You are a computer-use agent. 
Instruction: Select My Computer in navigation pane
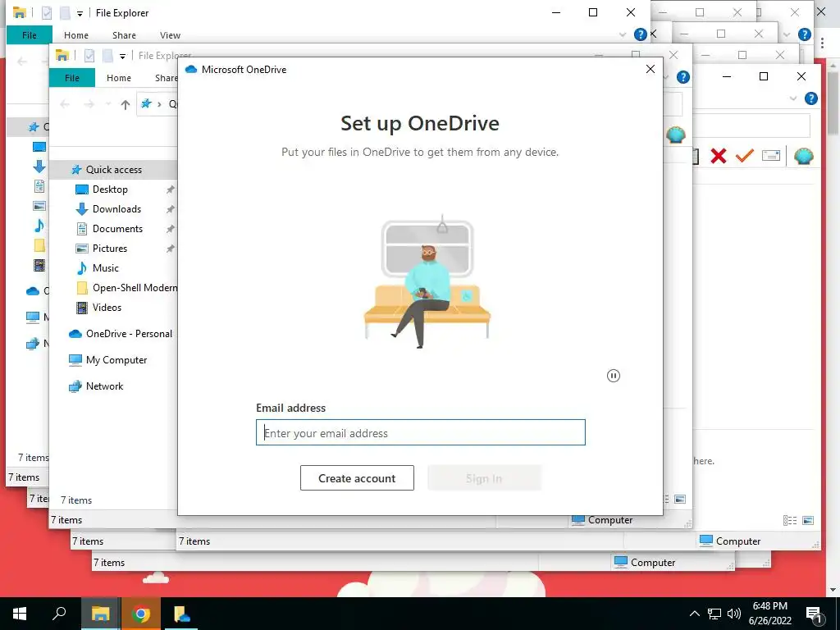coord(116,360)
